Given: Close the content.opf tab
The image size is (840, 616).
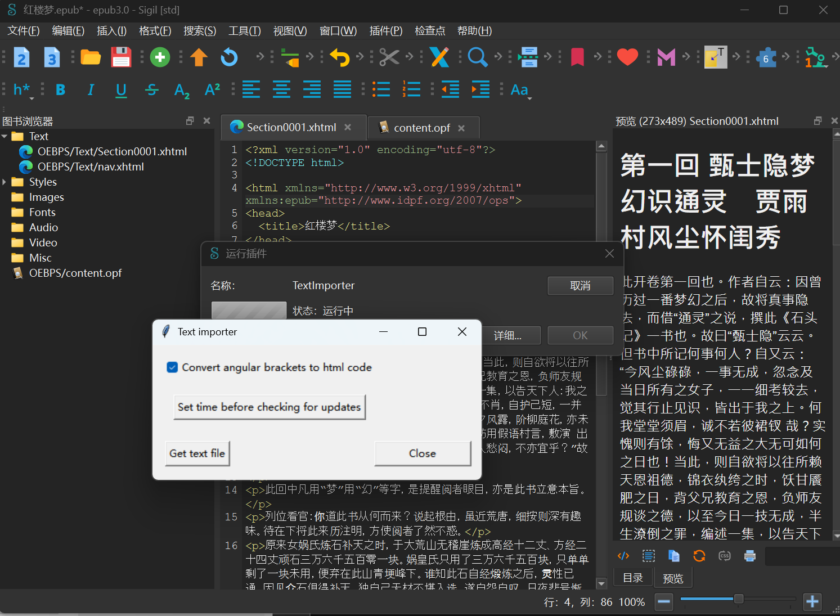Looking at the screenshot, I should pyautogui.click(x=461, y=128).
